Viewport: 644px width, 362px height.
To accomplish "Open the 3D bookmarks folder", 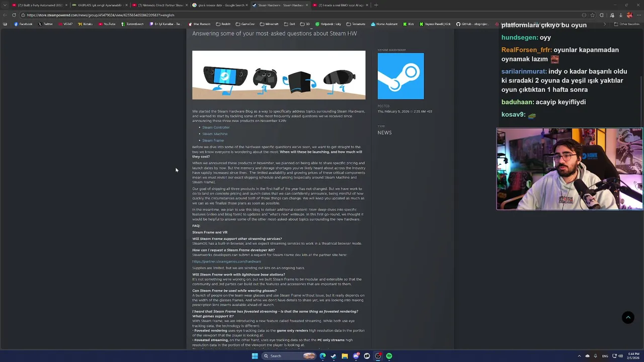I will point(305,24).
